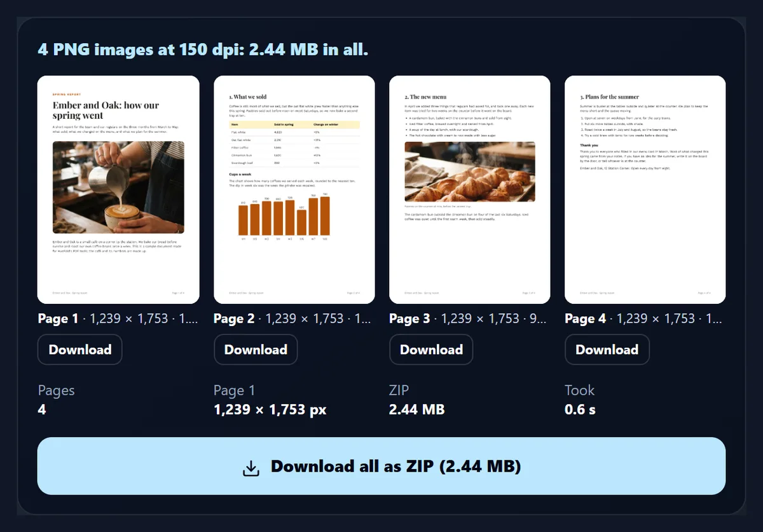Click the '0.6 s' time value
The height and width of the screenshot is (532, 763).
[x=581, y=409]
